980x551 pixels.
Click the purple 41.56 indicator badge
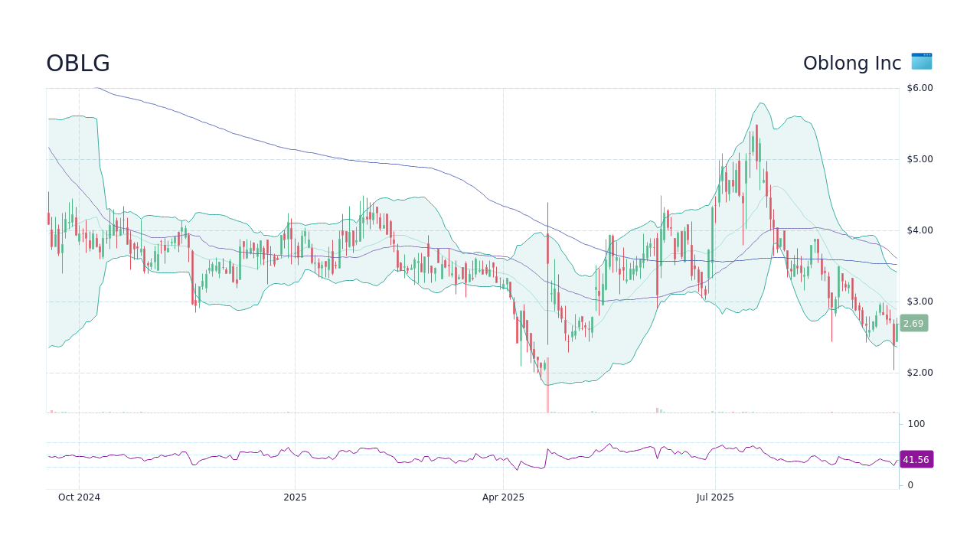click(915, 459)
